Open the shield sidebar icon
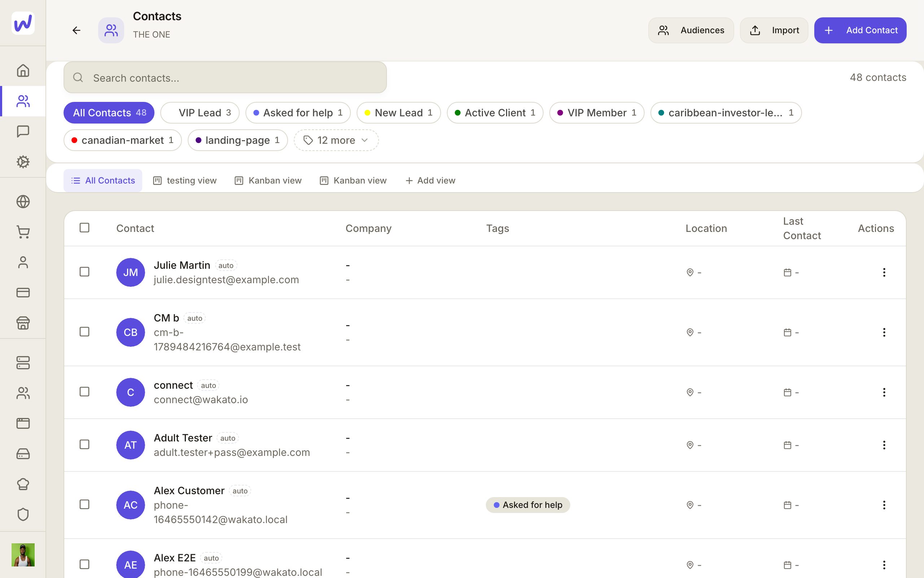Image resolution: width=924 pixels, height=578 pixels. (x=23, y=514)
